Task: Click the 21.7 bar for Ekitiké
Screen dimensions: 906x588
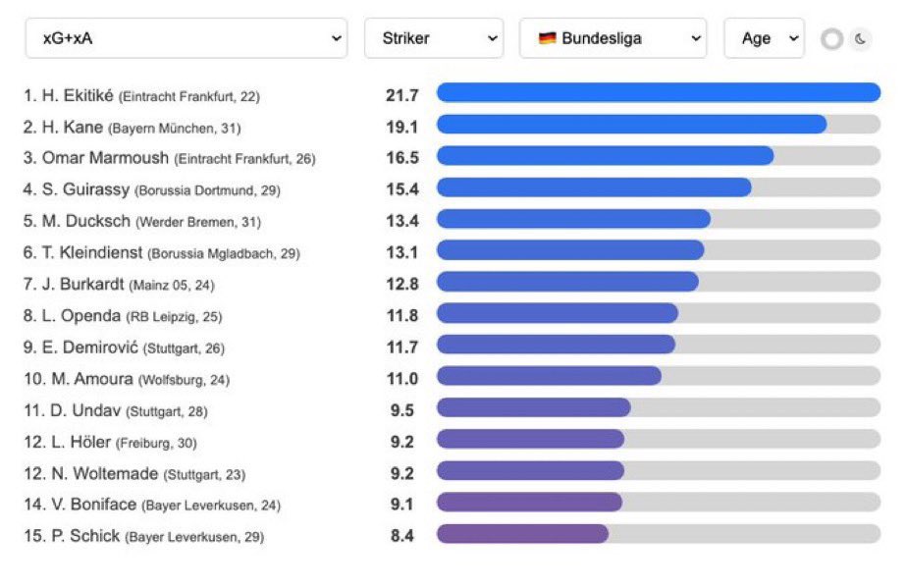Action: tap(658, 92)
